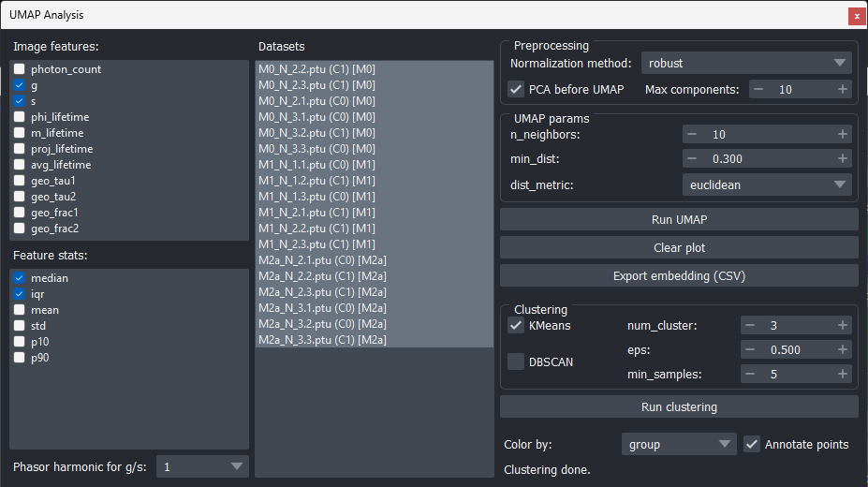The height and width of the screenshot is (487, 868).
Task: Uncheck the g feature checkbox
Action: tap(20, 85)
